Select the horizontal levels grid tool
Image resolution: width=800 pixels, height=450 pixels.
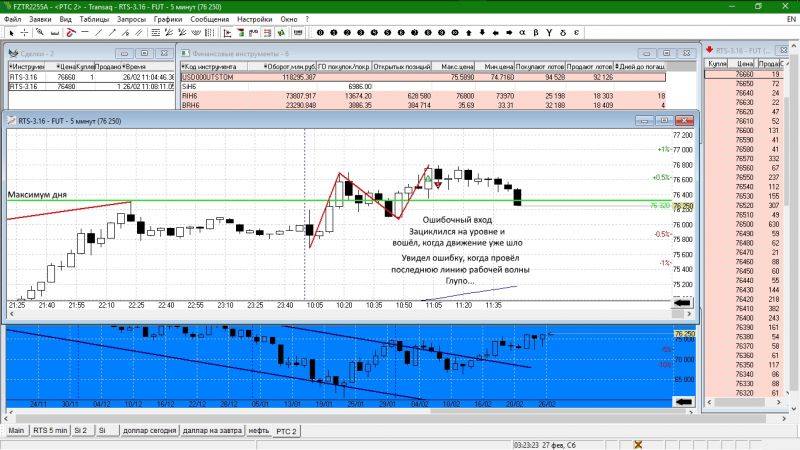[x=156, y=33]
